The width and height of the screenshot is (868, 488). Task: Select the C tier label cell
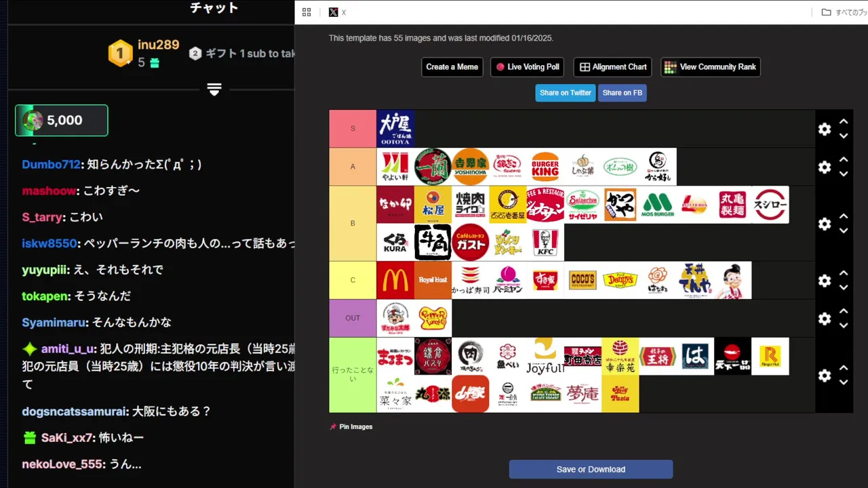click(353, 281)
